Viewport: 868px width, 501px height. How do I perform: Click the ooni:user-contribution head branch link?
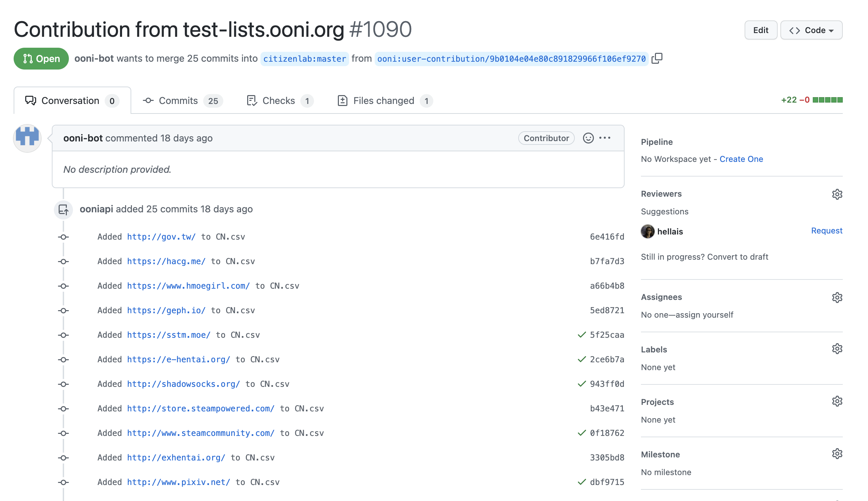[511, 59]
